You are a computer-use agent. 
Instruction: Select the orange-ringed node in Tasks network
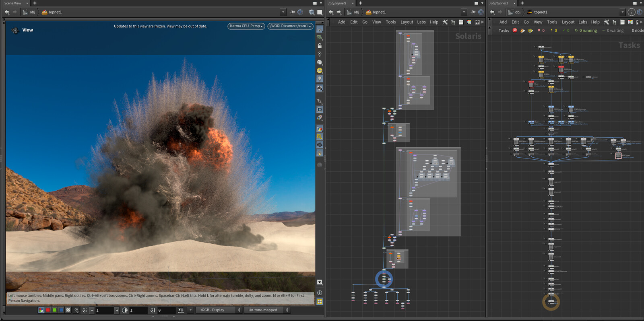tap(551, 302)
